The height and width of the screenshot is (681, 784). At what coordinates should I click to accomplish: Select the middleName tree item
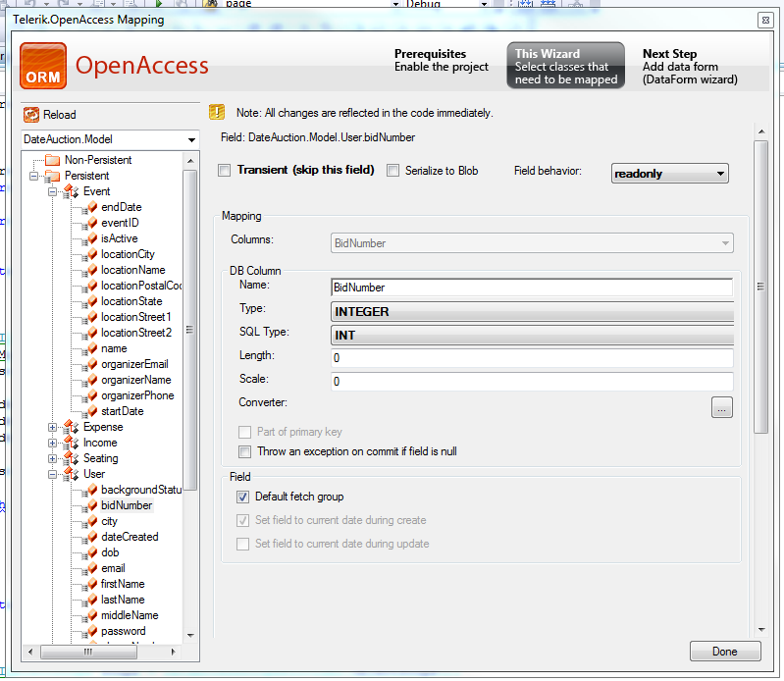pyautogui.click(x=130, y=615)
